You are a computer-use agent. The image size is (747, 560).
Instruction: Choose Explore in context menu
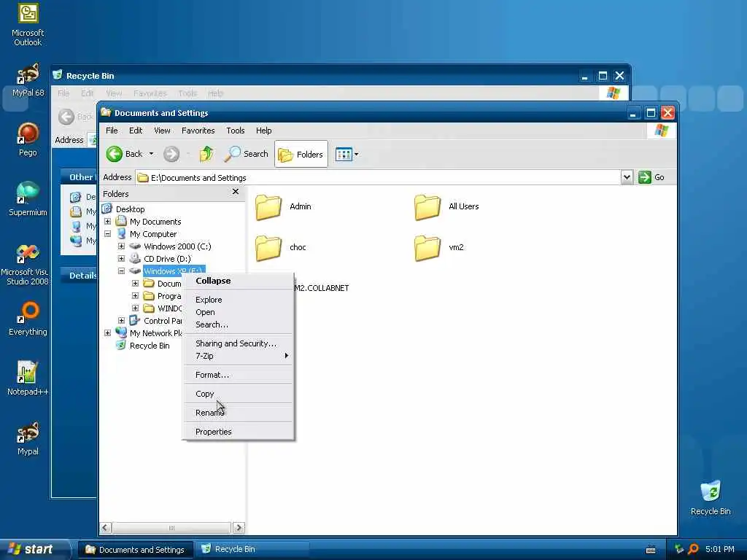coord(239,300)
